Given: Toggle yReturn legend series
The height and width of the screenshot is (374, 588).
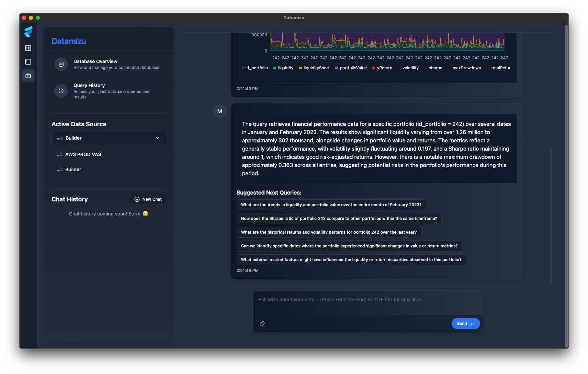Looking at the screenshot, I should pyautogui.click(x=382, y=68).
